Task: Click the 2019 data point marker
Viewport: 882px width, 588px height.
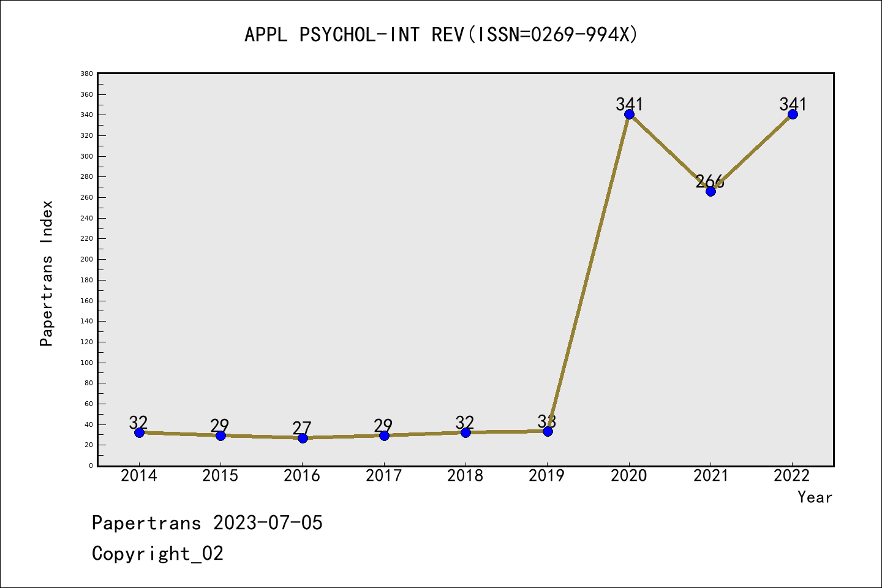Action: point(548,431)
